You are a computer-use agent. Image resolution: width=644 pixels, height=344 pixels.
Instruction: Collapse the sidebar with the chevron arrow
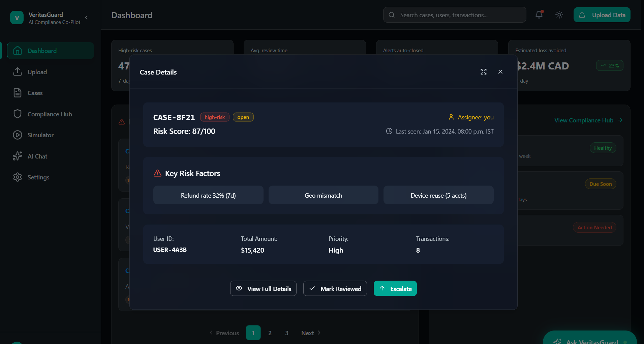point(87,18)
